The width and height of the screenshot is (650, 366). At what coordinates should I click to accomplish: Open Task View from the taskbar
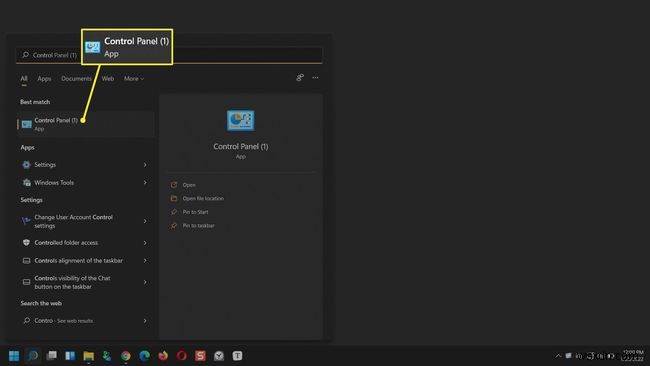[x=51, y=356]
